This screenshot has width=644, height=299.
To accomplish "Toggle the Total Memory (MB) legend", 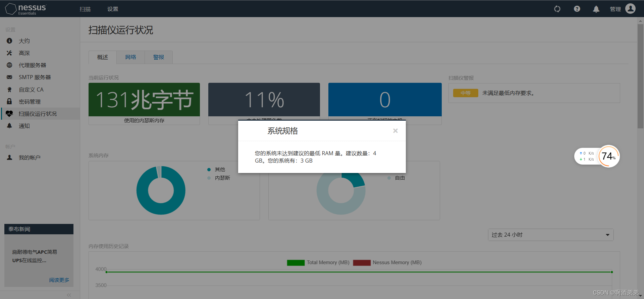I will click(318, 262).
